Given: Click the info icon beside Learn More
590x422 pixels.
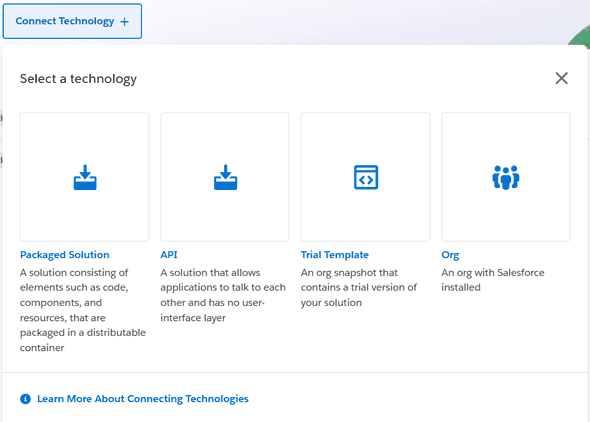Looking at the screenshot, I should coord(25,399).
